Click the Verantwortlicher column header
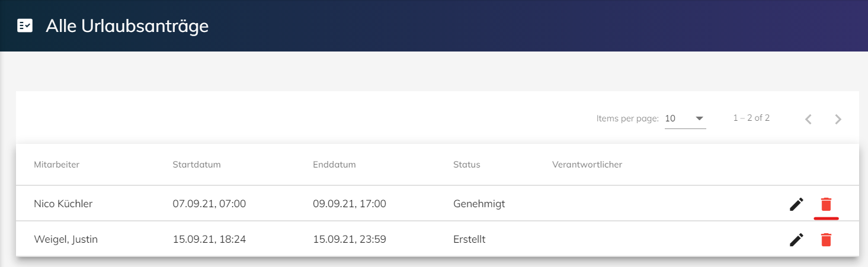The image size is (868, 267). click(587, 165)
